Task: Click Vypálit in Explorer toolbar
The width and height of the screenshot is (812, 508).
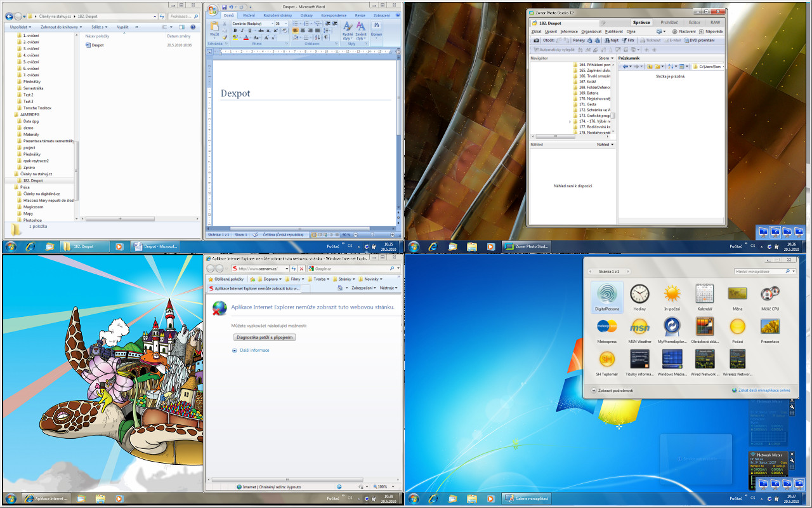Action: pos(124,27)
